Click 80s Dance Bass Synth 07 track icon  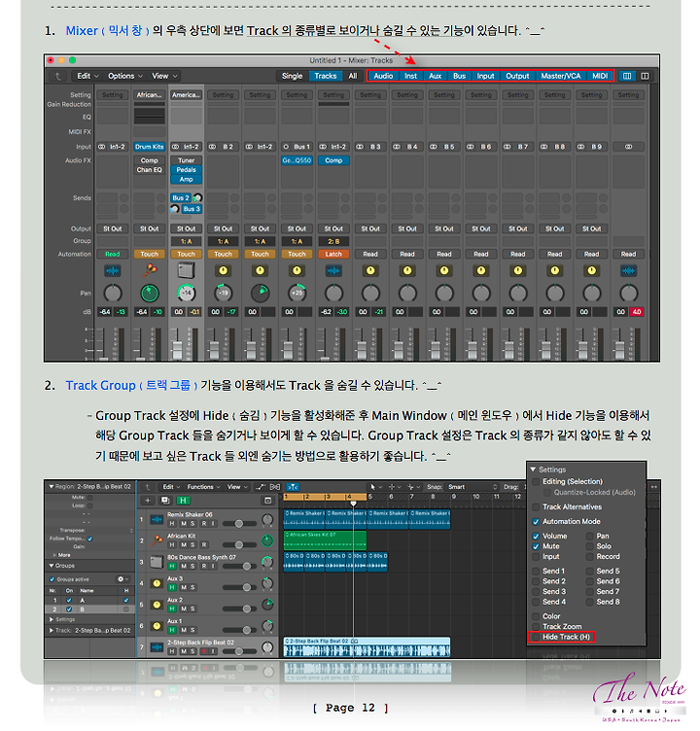(x=157, y=562)
